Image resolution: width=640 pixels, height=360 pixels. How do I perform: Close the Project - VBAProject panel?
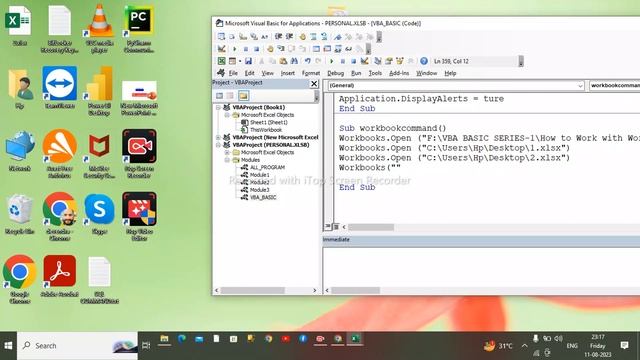[x=314, y=84]
